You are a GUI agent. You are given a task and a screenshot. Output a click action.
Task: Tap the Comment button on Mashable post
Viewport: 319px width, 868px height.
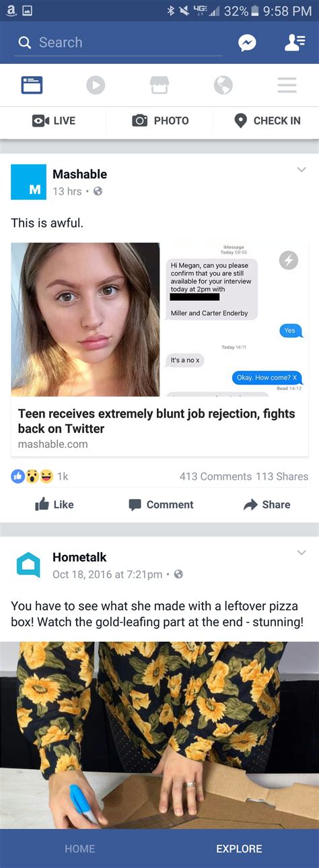161,504
